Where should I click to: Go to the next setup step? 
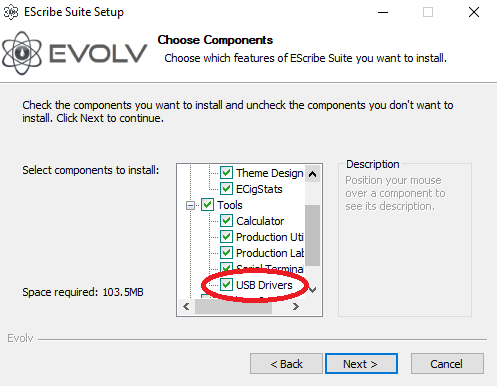[x=361, y=364]
